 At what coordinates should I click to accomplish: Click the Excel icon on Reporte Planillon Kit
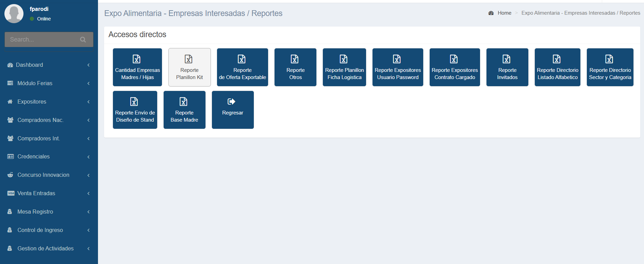click(188, 59)
